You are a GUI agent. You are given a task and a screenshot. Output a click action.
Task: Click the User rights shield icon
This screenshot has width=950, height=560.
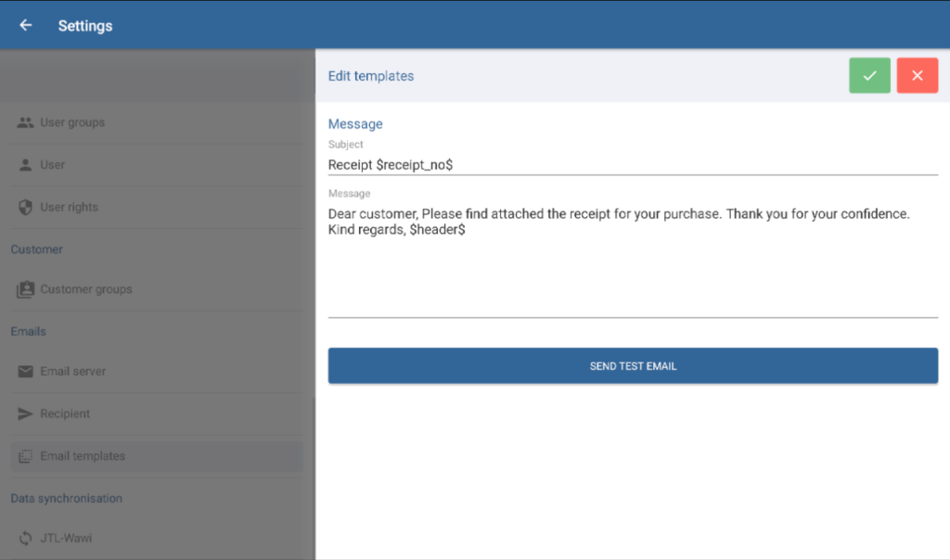[26, 208]
